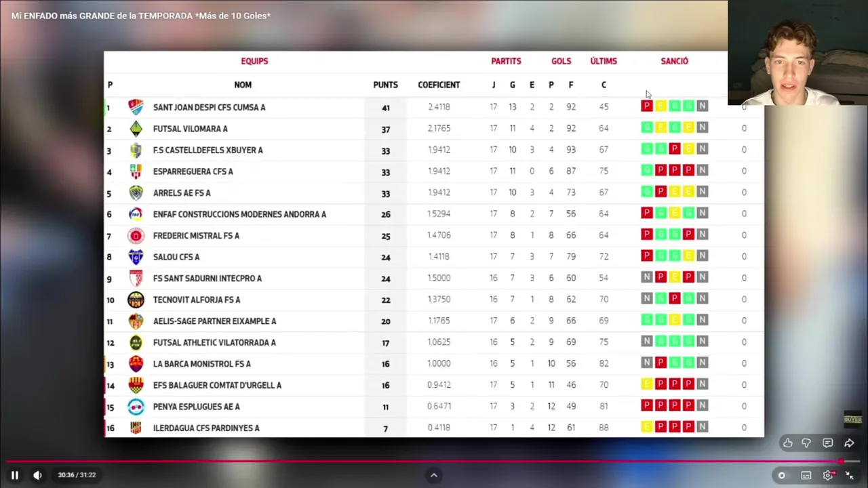Click the Tecnovit Alforja FS A crest
868x488 pixels.
click(136, 300)
